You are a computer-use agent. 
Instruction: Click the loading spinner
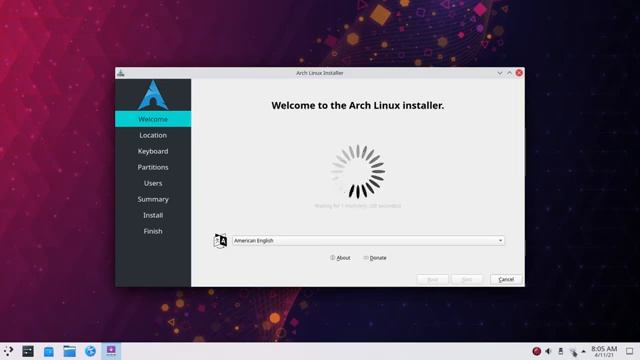358,171
